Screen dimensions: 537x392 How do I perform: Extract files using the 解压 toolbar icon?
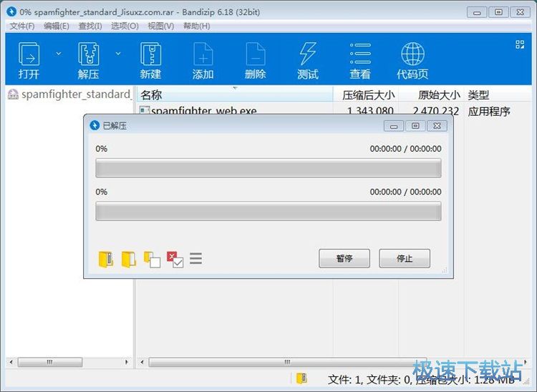pyautogui.click(x=88, y=60)
